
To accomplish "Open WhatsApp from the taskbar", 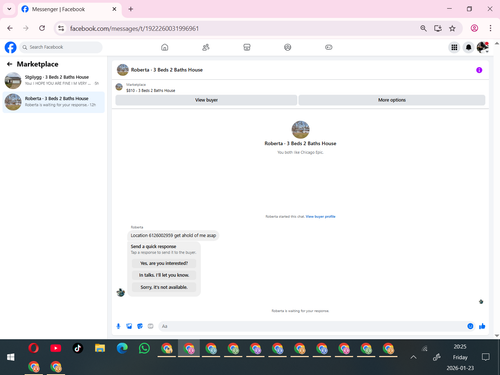I will click(144, 348).
